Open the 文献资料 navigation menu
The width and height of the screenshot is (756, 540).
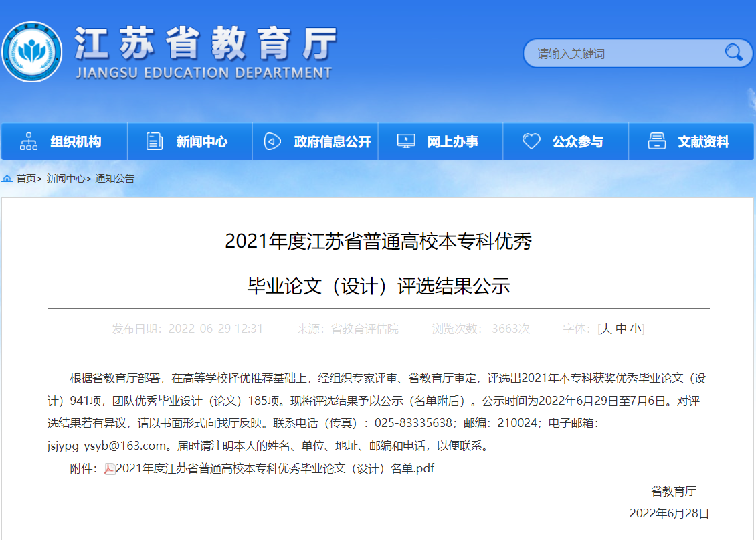(x=703, y=142)
